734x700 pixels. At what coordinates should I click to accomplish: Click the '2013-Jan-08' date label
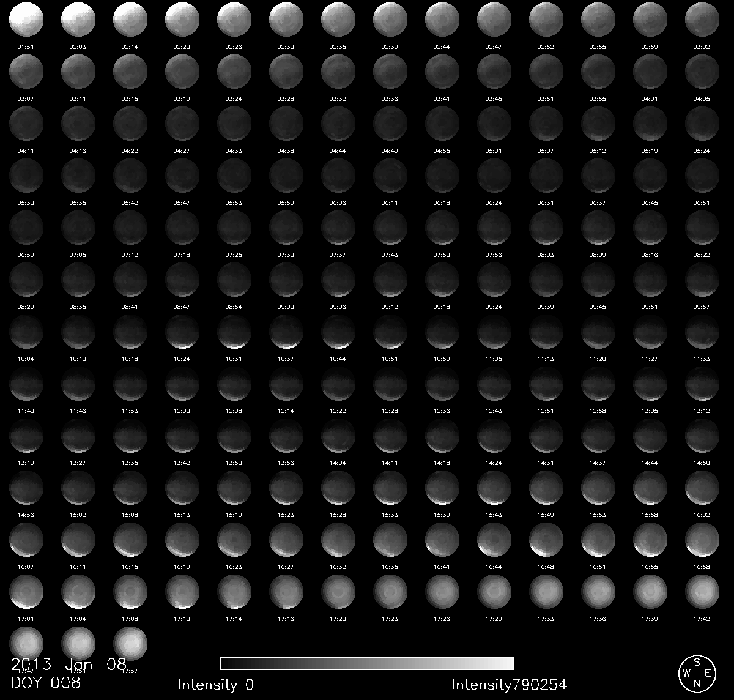pos(69,664)
